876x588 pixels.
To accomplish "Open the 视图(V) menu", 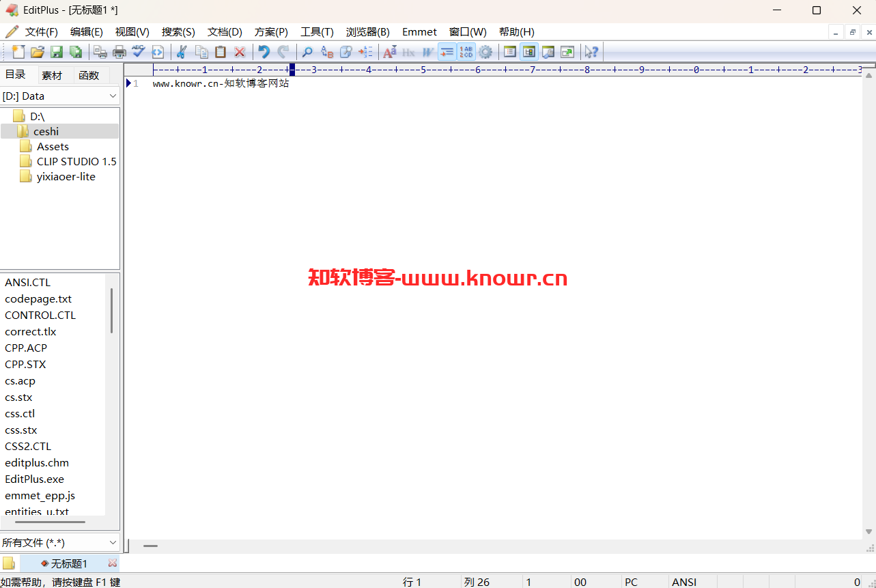I will pyautogui.click(x=132, y=32).
